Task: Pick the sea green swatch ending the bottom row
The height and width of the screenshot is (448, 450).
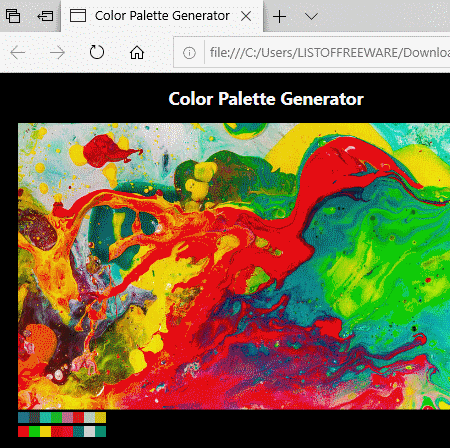Action: (x=100, y=431)
